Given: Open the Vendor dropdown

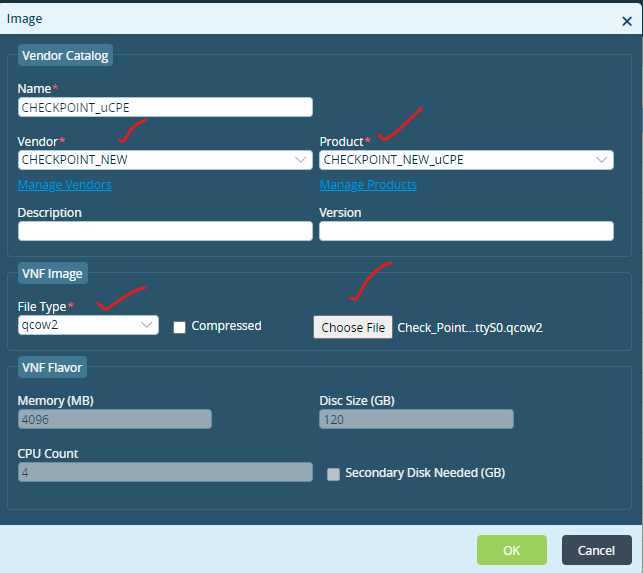Looking at the screenshot, I should click(x=165, y=160).
